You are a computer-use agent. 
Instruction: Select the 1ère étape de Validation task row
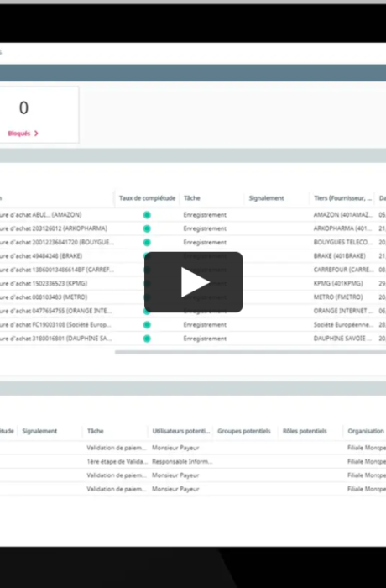coord(193,462)
